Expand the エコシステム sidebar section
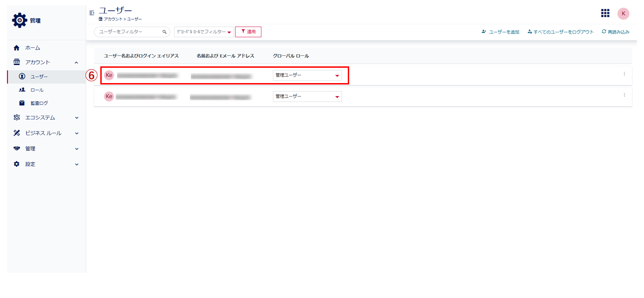The width and height of the screenshot is (644, 298). (x=77, y=118)
